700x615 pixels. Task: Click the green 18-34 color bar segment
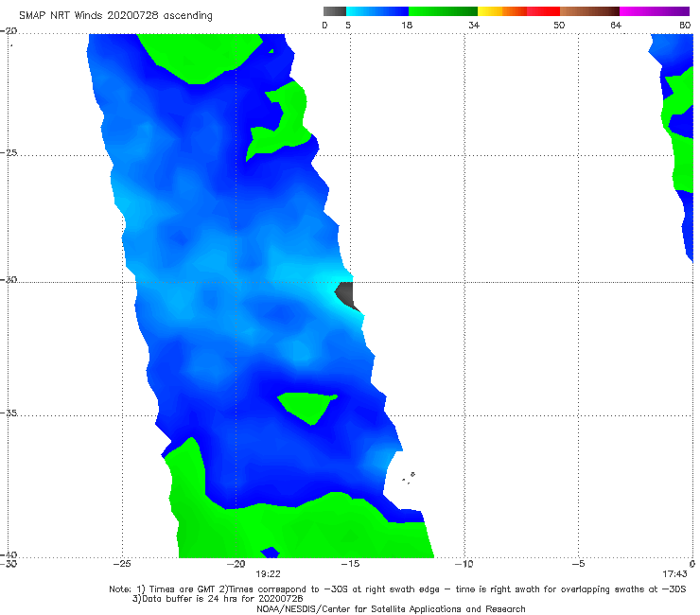tap(443, 11)
